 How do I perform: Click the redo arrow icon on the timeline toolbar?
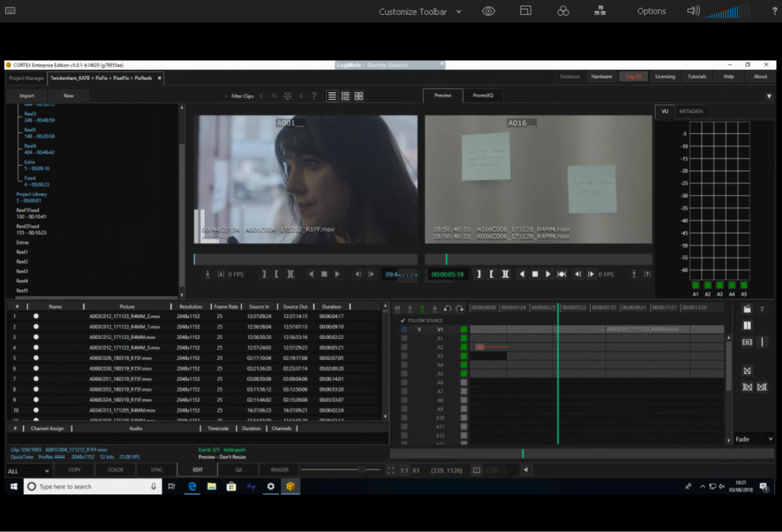point(460,307)
